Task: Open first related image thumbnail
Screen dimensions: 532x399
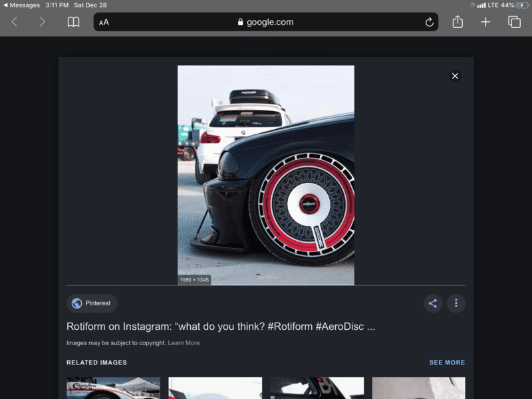Action: tap(113, 388)
